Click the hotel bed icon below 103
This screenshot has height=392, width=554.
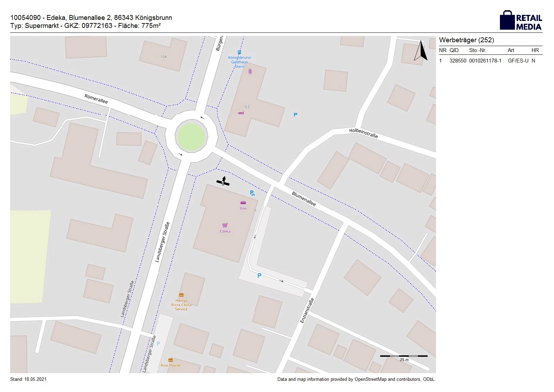[x=241, y=113]
